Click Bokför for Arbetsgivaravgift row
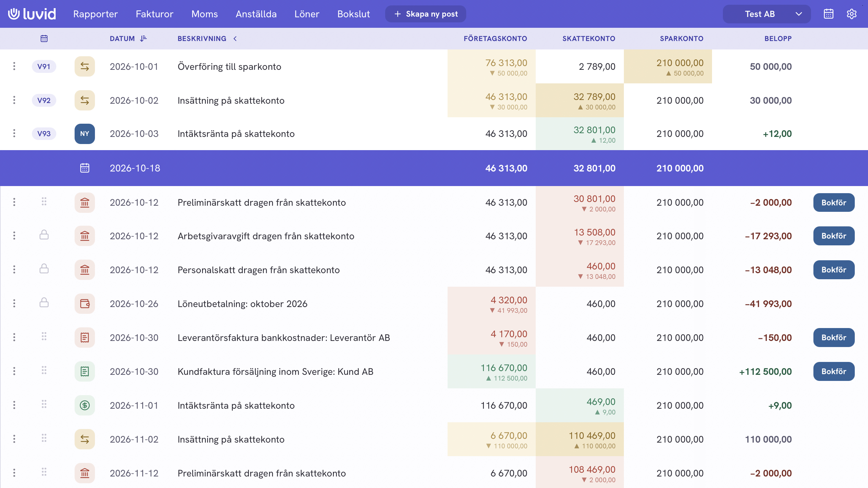868x488 pixels. click(x=834, y=236)
